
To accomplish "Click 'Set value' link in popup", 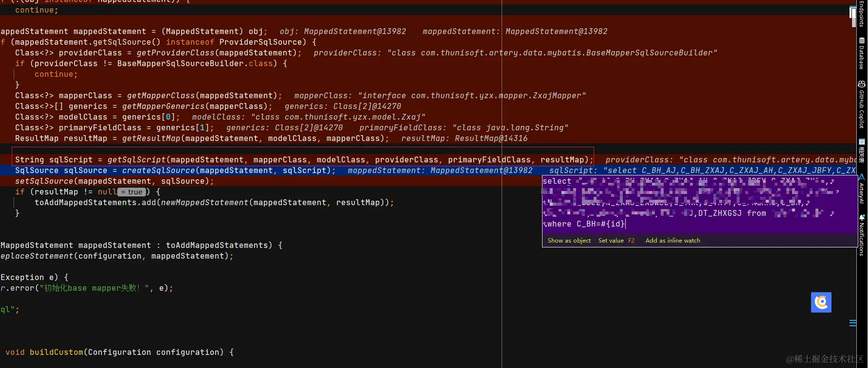I will pos(611,241).
